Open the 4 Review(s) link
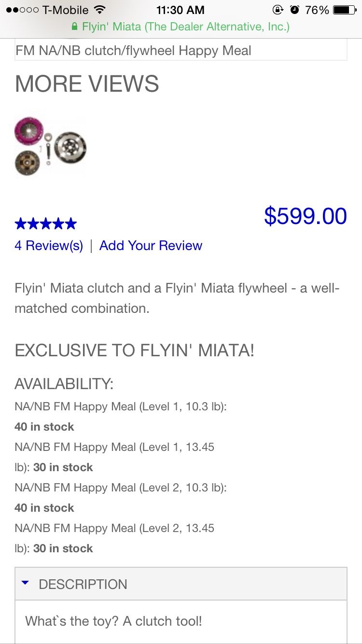Image resolution: width=362 pixels, height=644 pixels. (x=49, y=246)
